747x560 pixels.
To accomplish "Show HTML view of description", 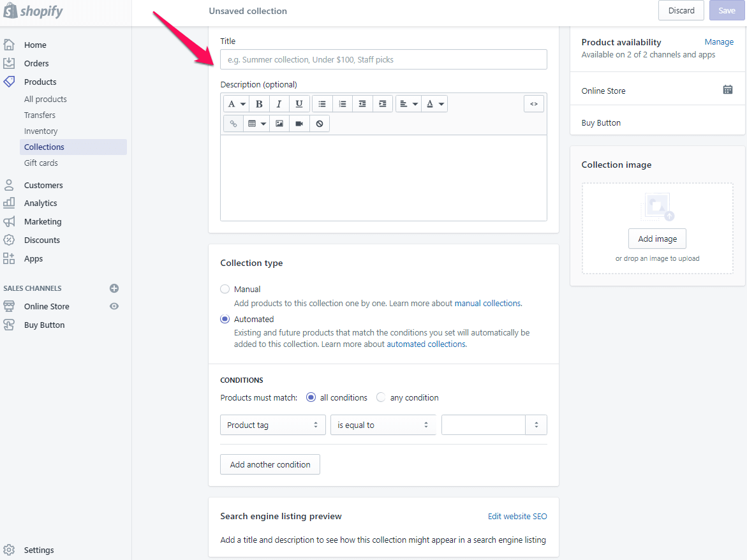I will click(x=533, y=104).
